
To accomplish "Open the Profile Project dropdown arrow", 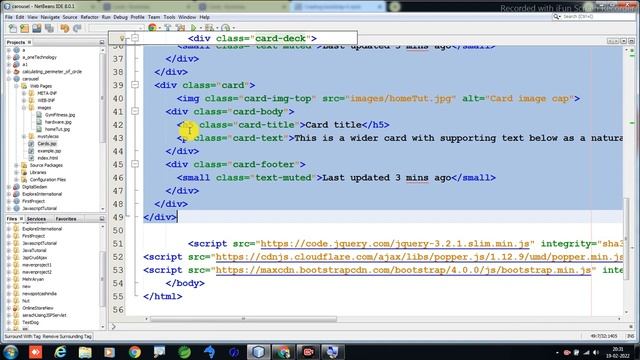I will tap(233, 28).
